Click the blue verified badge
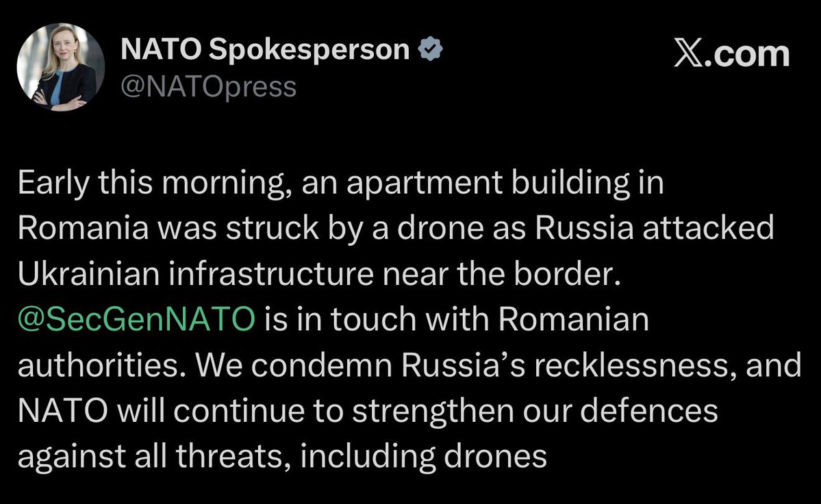Screen dimensions: 821x504 coord(431,49)
